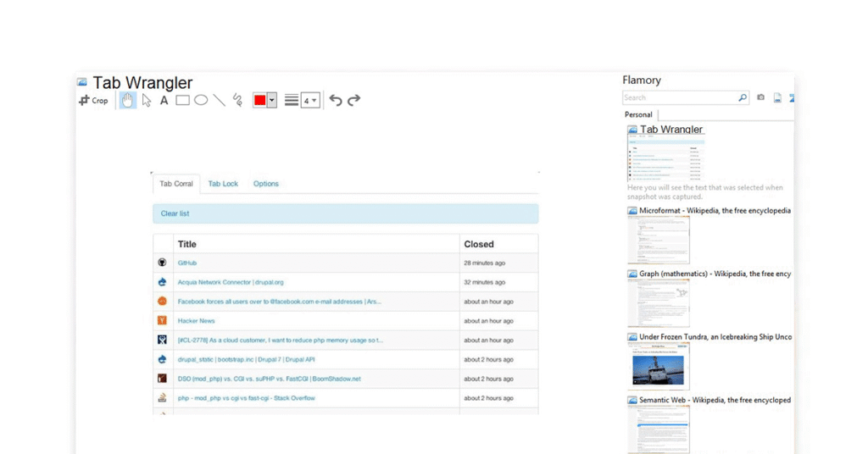Choose the text A tool

[x=164, y=101]
